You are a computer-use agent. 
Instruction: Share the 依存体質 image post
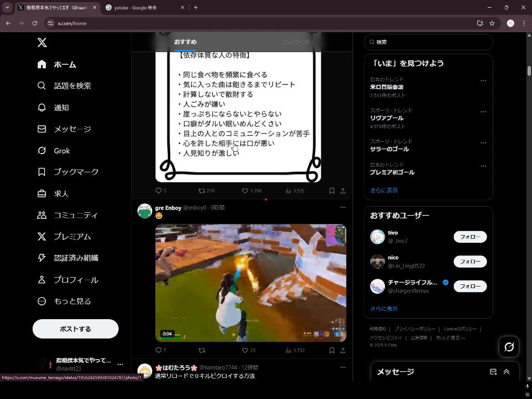pyautogui.click(x=343, y=191)
